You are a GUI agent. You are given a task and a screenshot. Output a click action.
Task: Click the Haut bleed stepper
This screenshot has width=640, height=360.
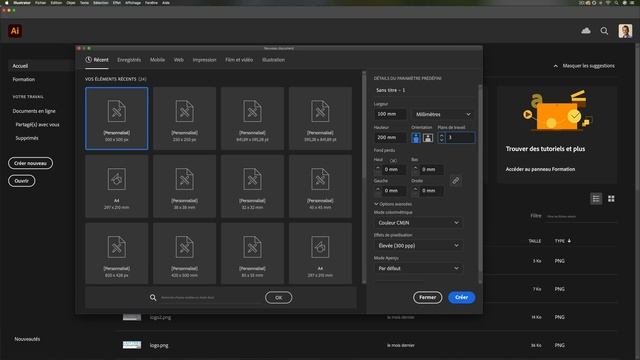378,169
